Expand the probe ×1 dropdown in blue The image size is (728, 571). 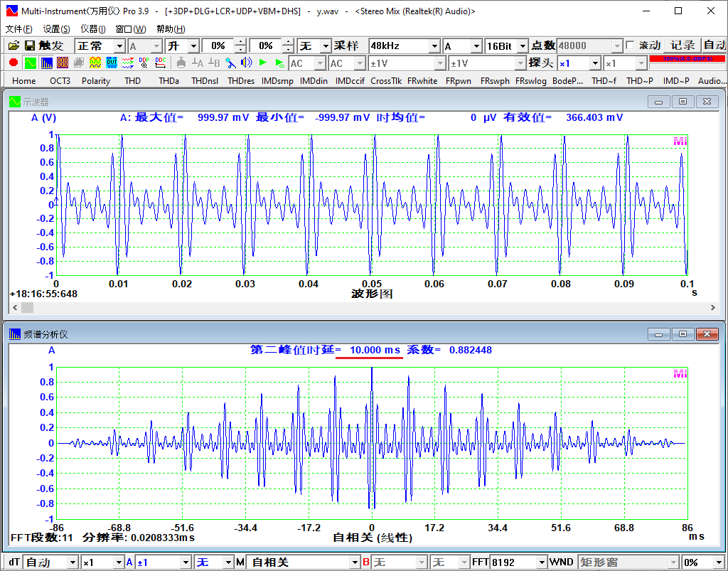(595, 63)
